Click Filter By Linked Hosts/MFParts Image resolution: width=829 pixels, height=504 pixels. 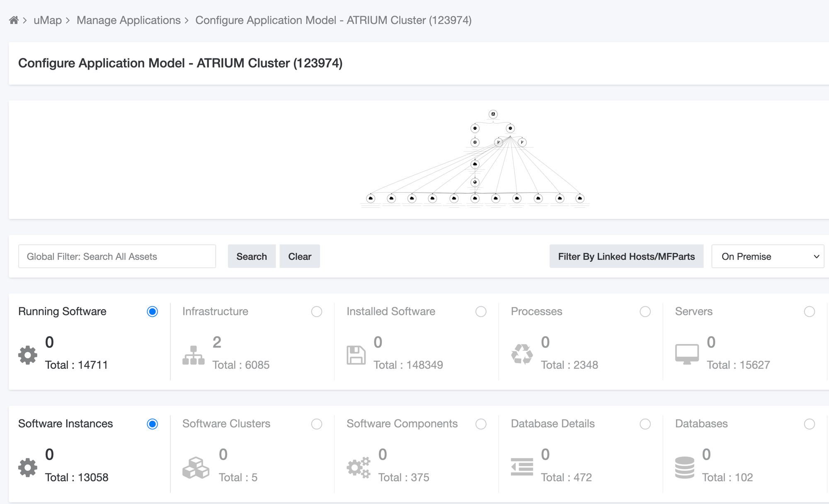tap(626, 256)
